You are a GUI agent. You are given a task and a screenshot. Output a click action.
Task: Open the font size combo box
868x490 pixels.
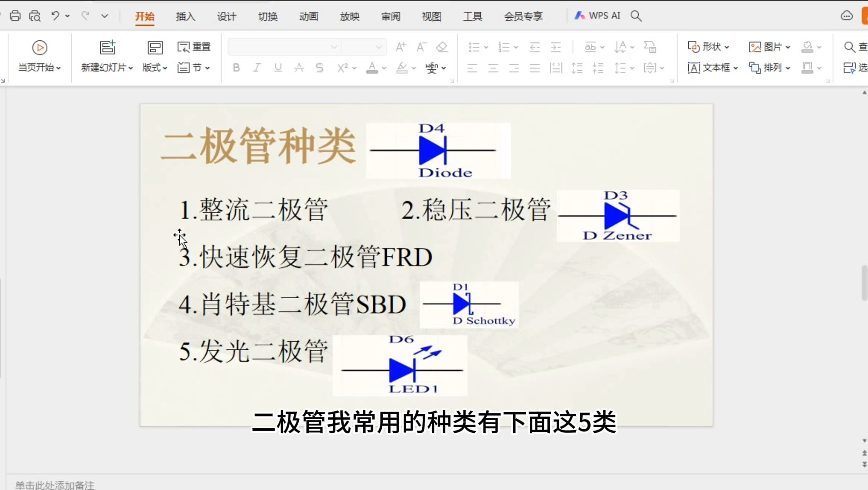[x=364, y=47]
